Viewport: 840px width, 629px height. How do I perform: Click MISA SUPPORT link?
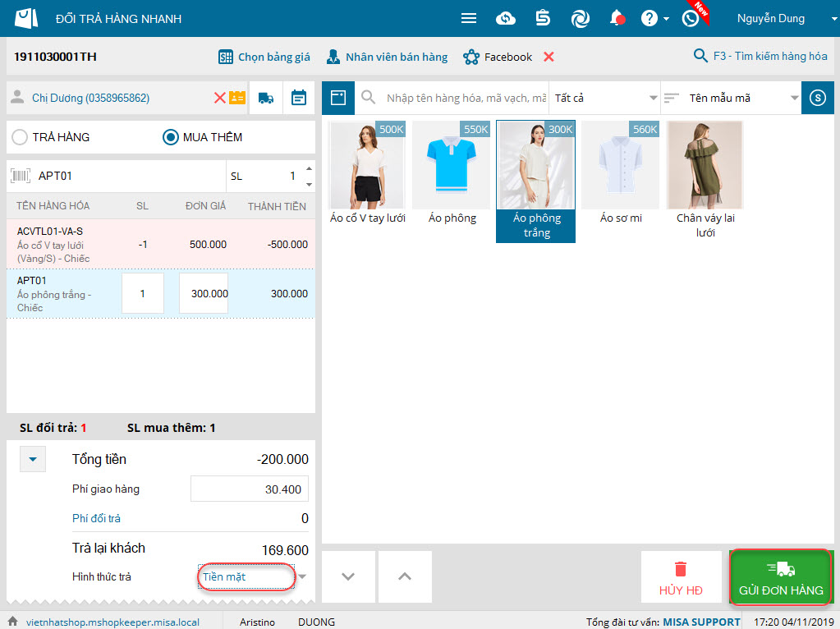[701, 622]
